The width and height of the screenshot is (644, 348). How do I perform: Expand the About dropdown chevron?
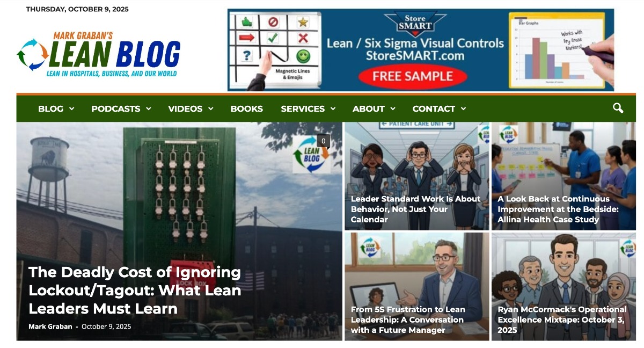(x=393, y=109)
